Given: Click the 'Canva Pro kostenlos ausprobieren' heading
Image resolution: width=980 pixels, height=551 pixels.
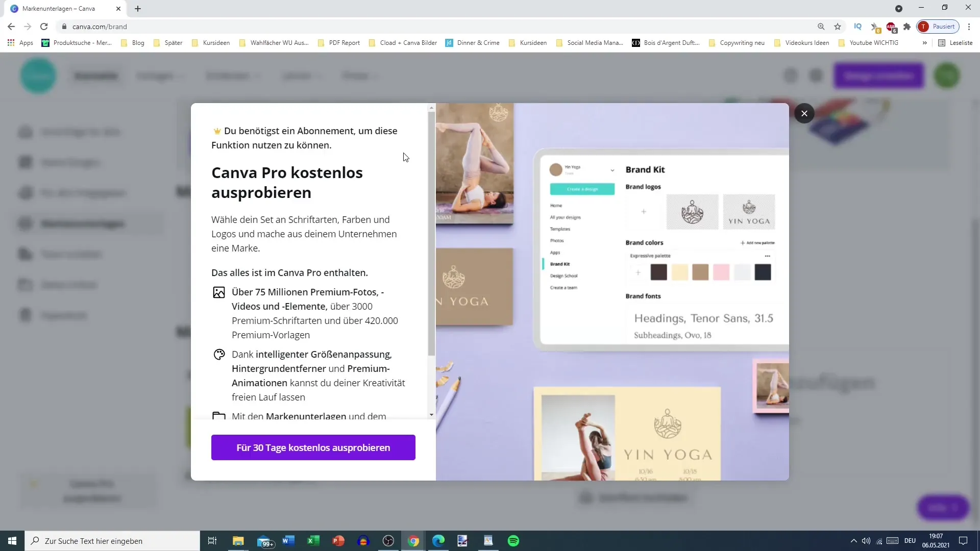Looking at the screenshot, I should [x=287, y=183].
